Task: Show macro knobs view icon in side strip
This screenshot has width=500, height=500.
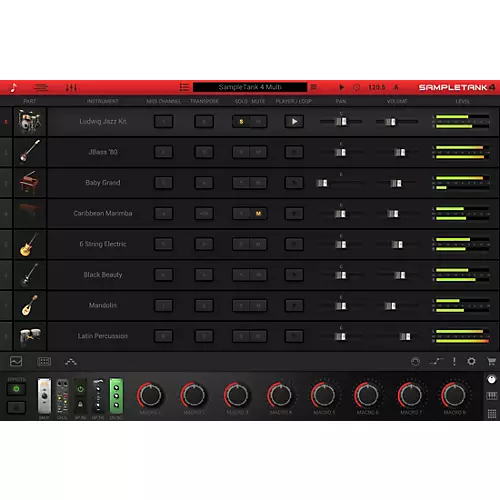Action: pos(492,379)
